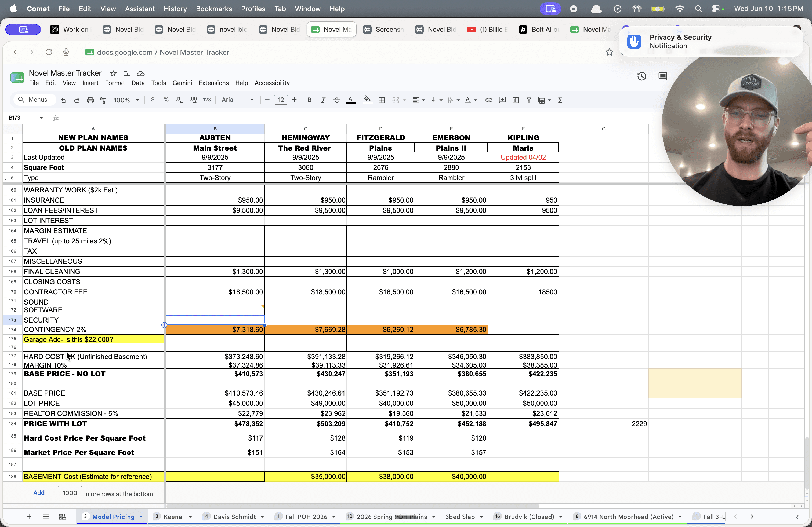The image size is (812, 527).
Task: Apply percent format icon
Action: click(x=166, y=100)
